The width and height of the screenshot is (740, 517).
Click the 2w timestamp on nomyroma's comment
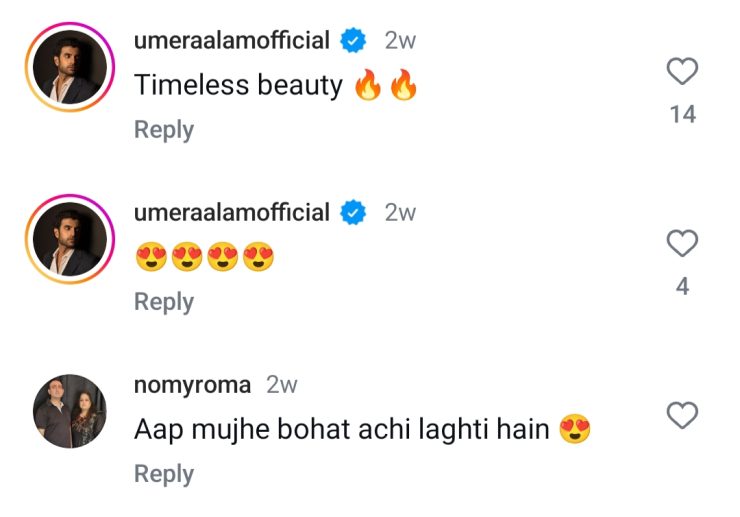[282, 385]
